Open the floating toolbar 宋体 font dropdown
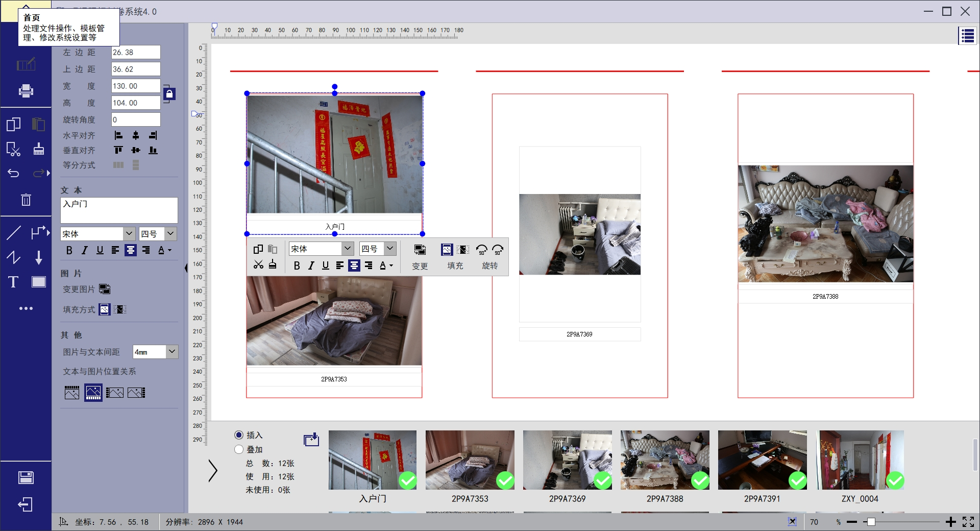The width and height of the screenshot is (980, 531). 348,249
